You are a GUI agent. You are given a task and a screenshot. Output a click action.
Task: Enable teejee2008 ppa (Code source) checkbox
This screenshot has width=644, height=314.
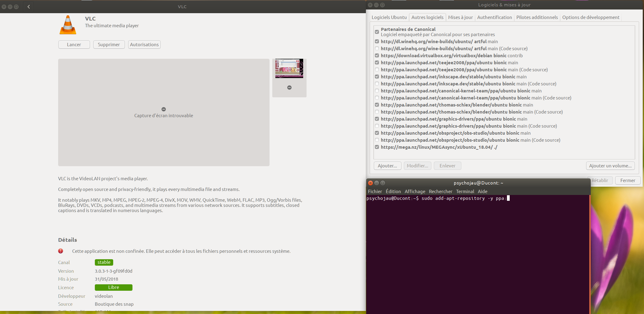coord(377,69)
